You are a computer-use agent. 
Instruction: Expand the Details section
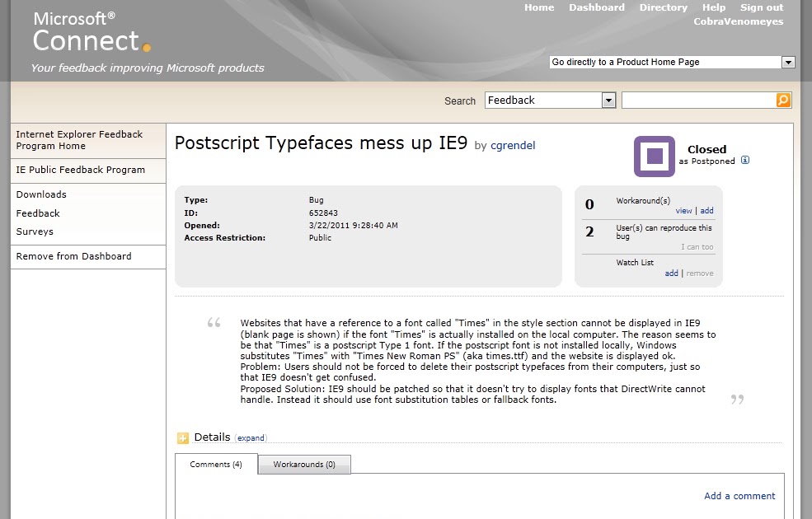pos(251,437)
